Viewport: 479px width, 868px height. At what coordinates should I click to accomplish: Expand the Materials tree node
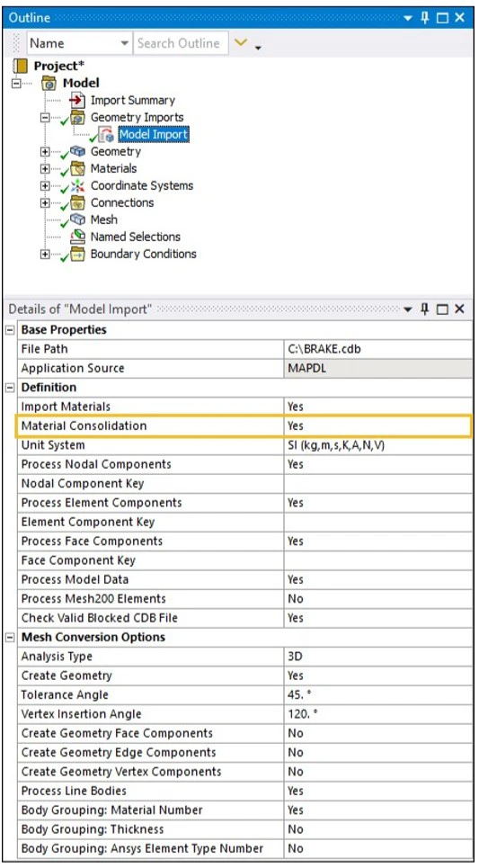coord(45,169)
